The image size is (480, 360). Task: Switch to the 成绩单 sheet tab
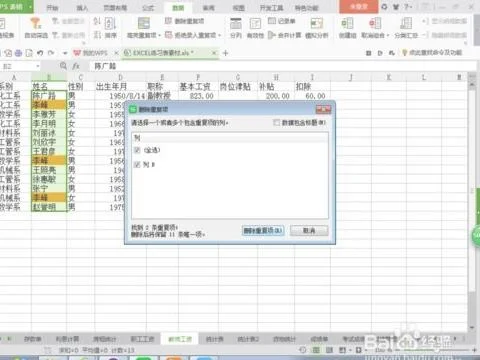click(319, 339)
